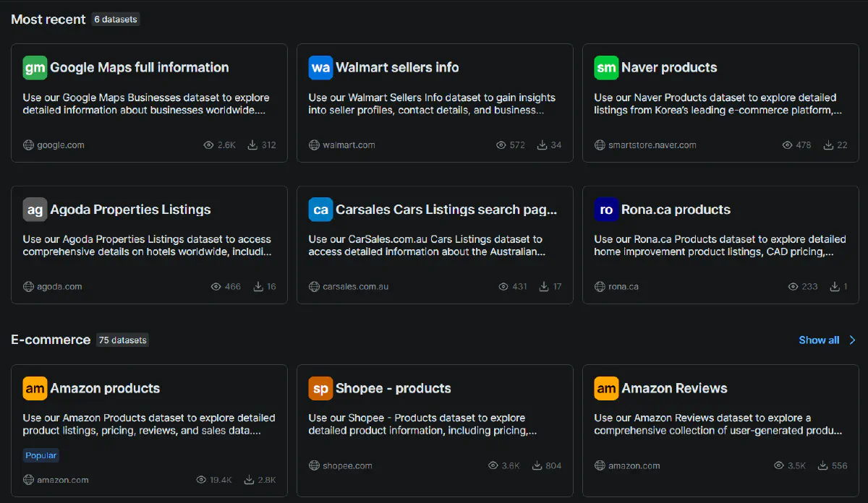Click the views eye icon on Amazon products
Viewport: 868px width, 503px height.
click(x=200, y=479)
